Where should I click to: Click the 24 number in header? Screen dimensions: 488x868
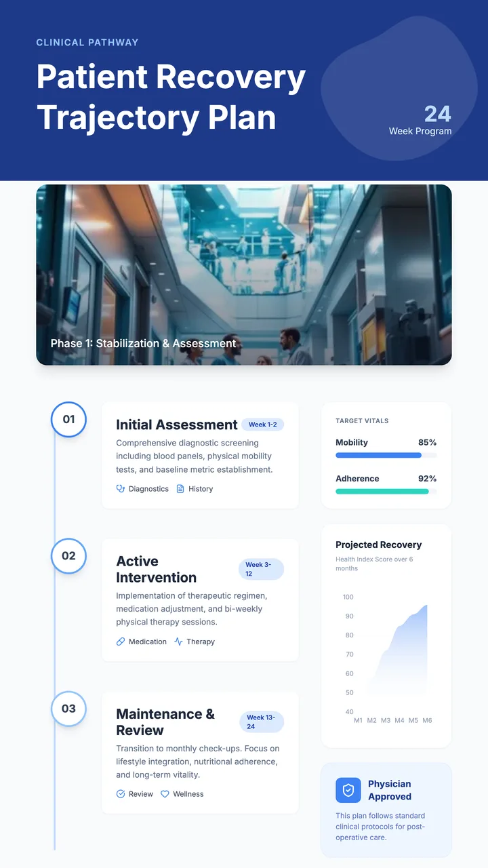point(438,113)
